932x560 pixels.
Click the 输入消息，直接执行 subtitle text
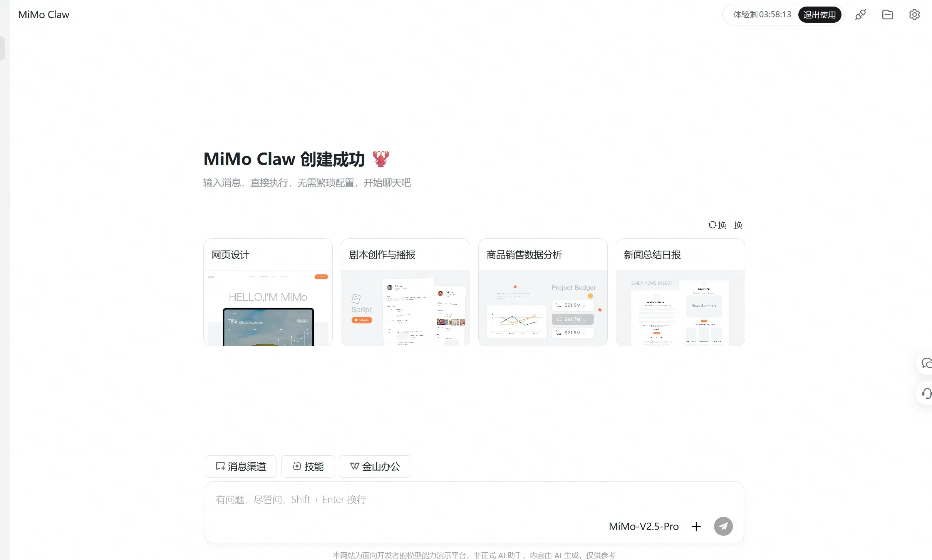[x=307, y=183]
